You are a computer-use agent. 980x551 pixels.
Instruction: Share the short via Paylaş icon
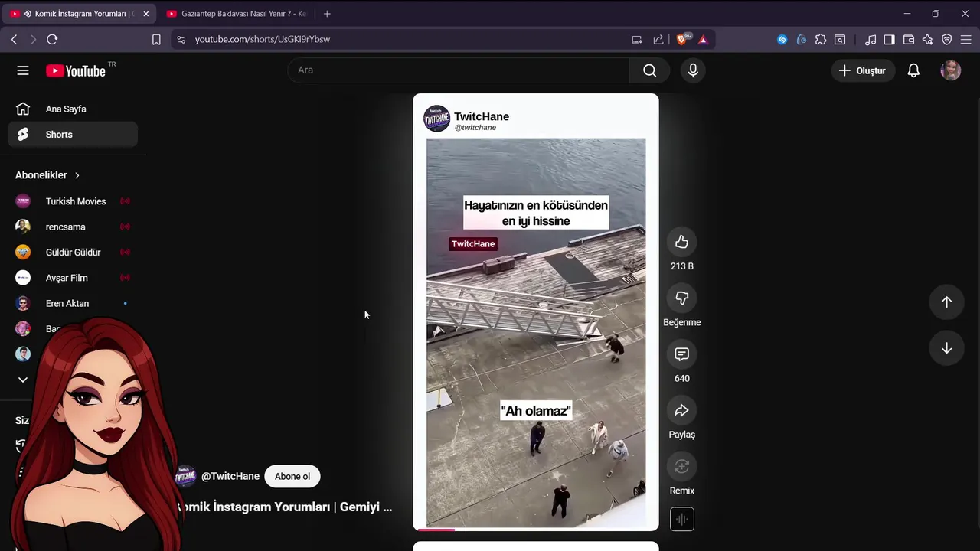[x=681, y=410]
